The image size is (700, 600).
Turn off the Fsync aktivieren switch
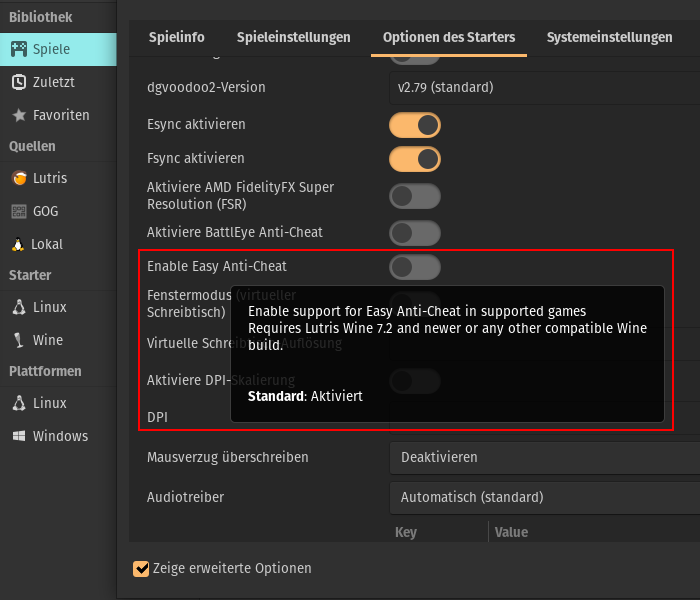[415, 158]
